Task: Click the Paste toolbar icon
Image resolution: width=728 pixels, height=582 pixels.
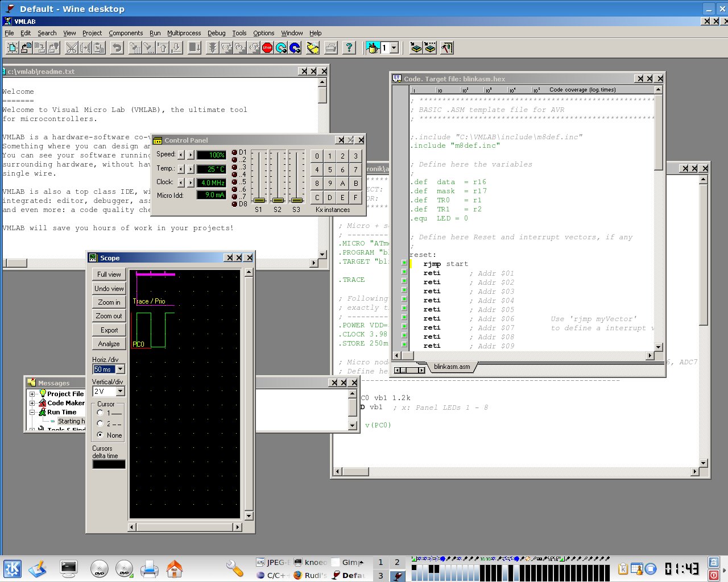Action: 98,48
